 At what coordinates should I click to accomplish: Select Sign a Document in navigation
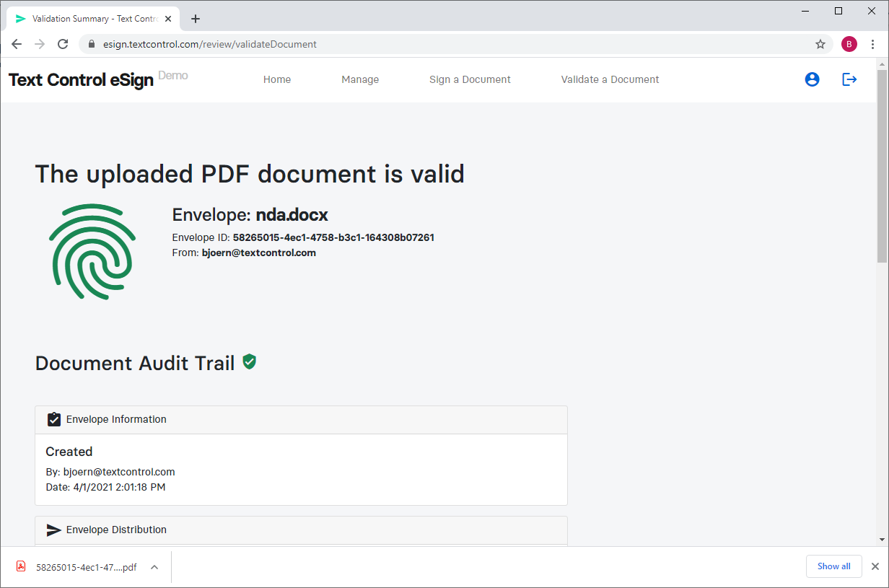tap(470, 79)
